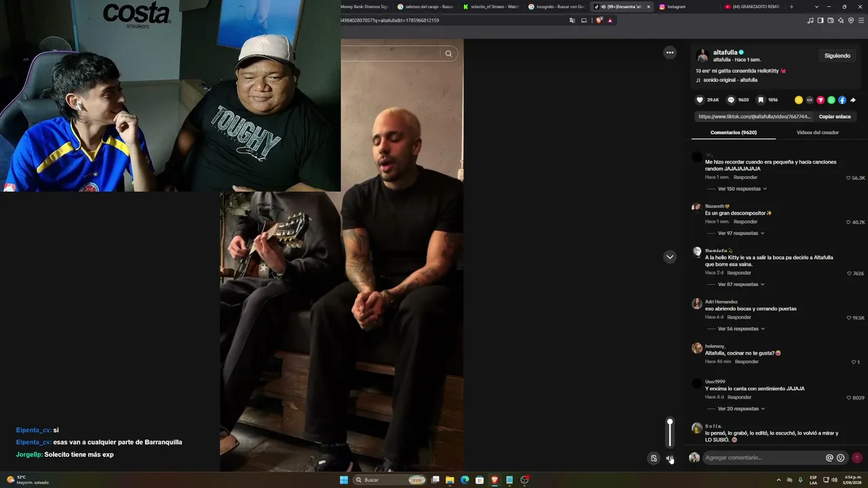This screenshot has width=868, height=488.
Task: Open the three-dot more options menu
Action: [x=670, y=53]
